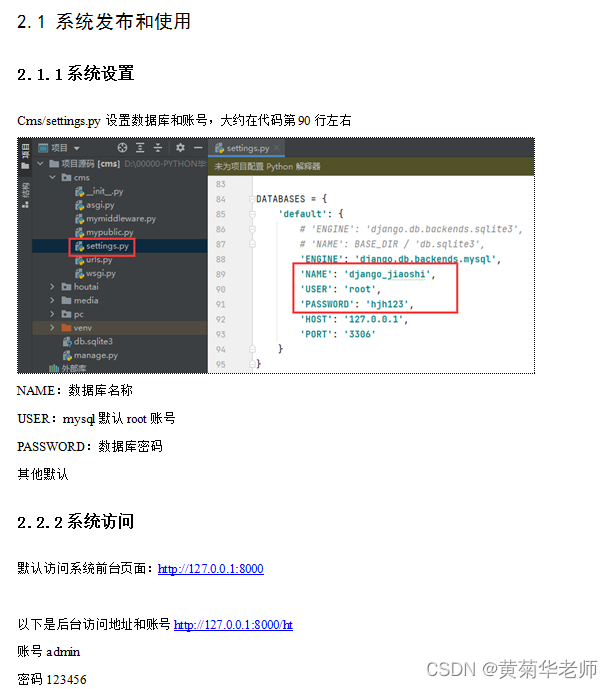Image resolution: width=613 pixels, height=689 pixels.
Task: Select manage.py in the project tree
Action: coord(96,355)
